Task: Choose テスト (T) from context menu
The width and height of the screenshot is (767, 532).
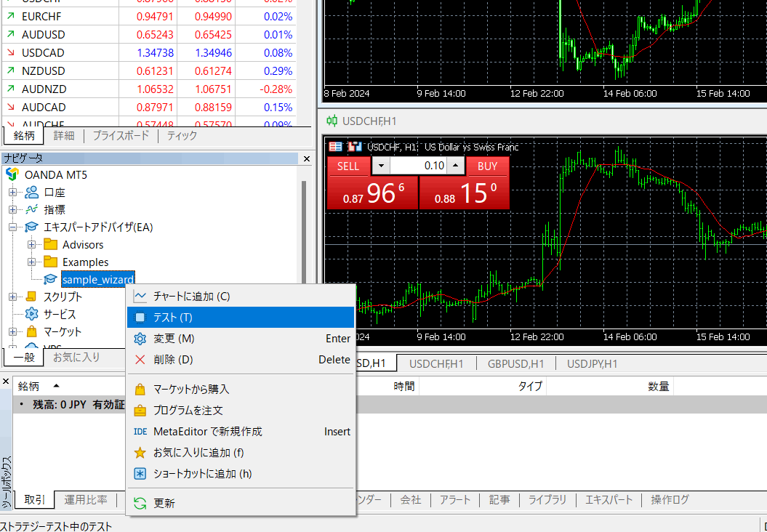Action: coord(240,318)
